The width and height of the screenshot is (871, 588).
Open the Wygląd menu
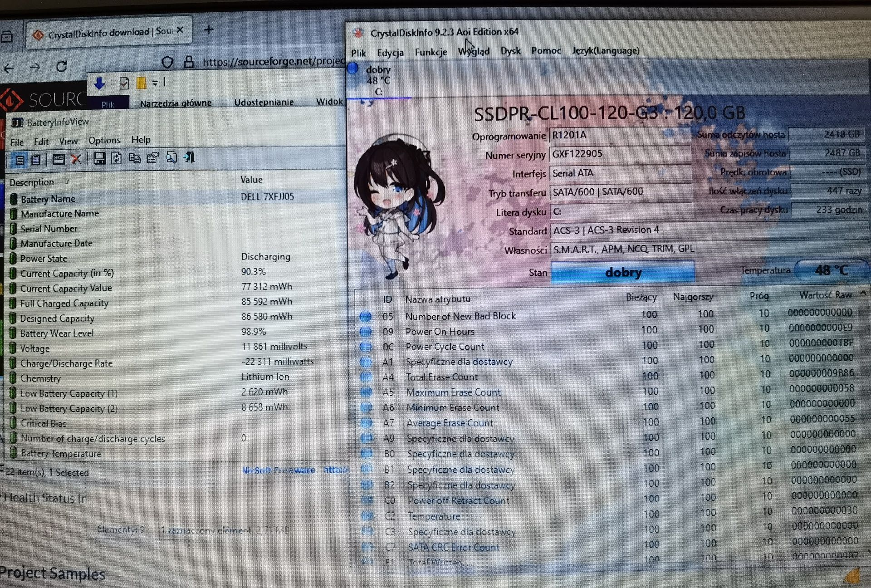[x=474, y=51]
